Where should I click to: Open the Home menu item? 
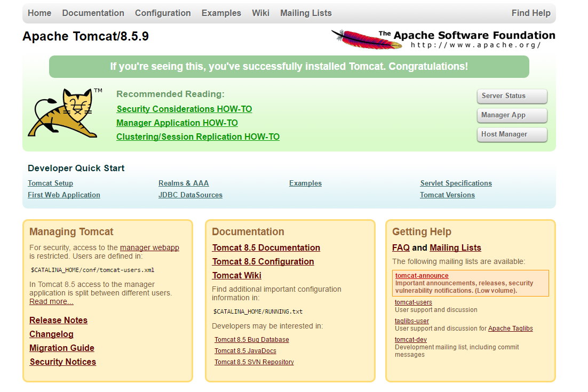(39, 13)
